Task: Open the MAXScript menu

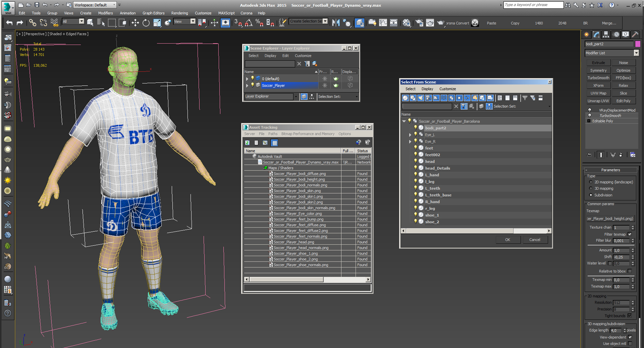Action: click(x=226, y=13)
